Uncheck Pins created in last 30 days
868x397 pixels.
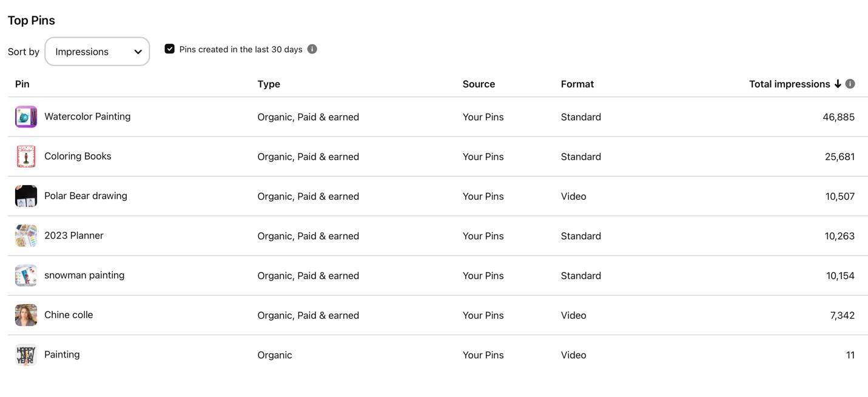(x=170, y=49)
